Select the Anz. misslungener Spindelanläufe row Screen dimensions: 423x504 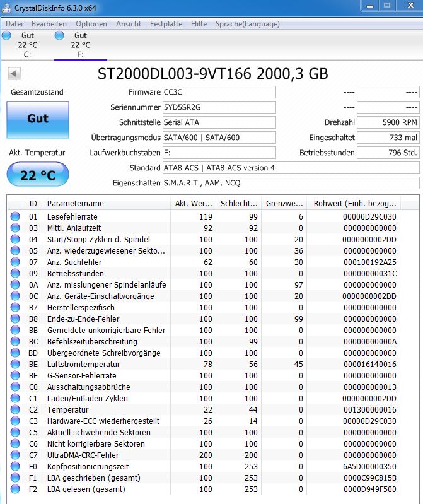tap(204, 284)
